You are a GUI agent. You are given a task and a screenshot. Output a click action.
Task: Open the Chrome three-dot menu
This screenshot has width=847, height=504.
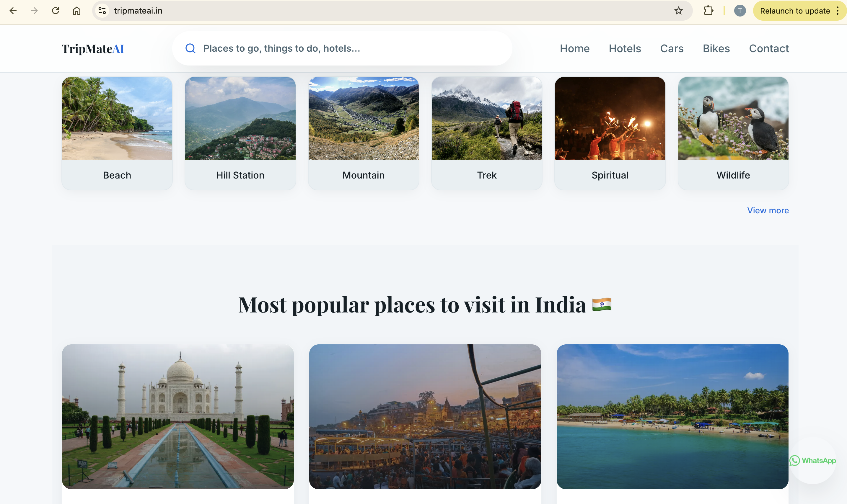838,11
